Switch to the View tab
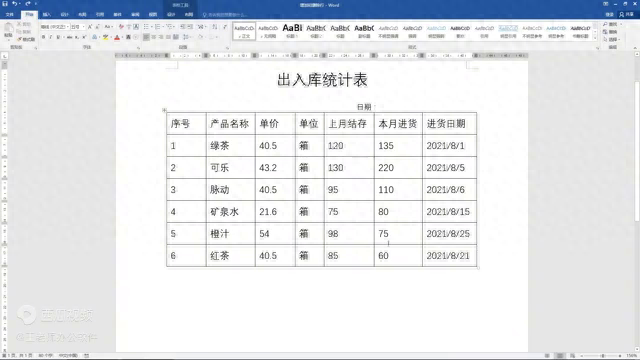Screen dimensions: 640x360 coord(153,14)
